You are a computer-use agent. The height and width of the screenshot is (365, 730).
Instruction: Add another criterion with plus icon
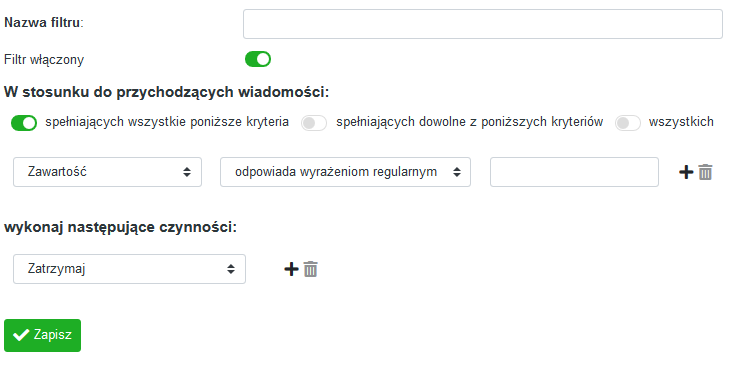(686, 172)
